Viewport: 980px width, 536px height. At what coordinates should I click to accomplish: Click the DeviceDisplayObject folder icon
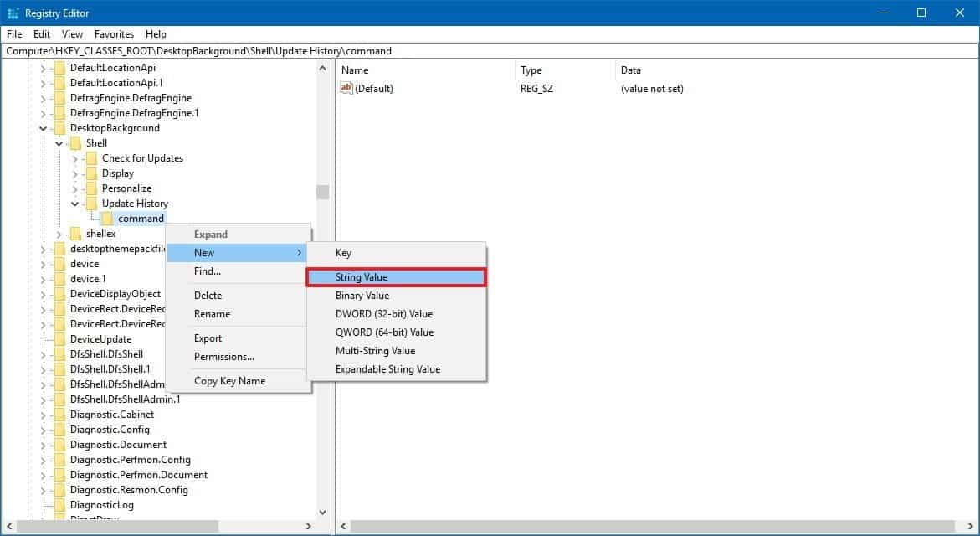(x=60, y=294)
